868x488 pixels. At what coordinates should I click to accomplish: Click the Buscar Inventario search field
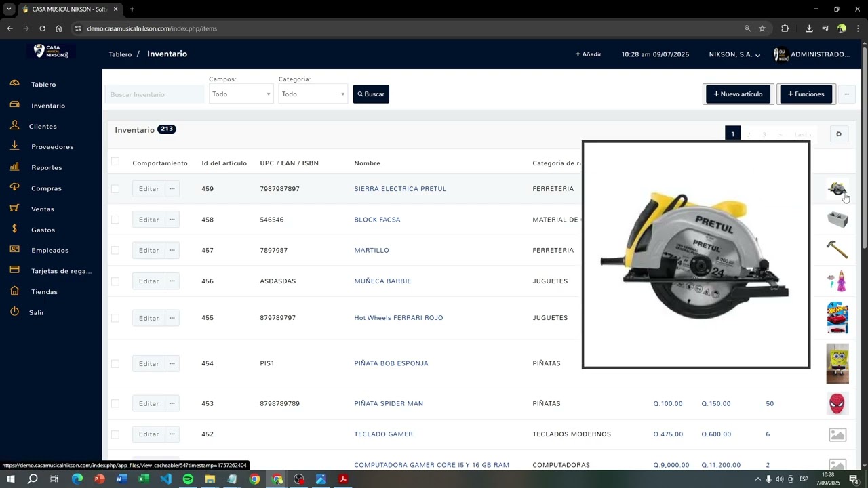click(155, 94)
